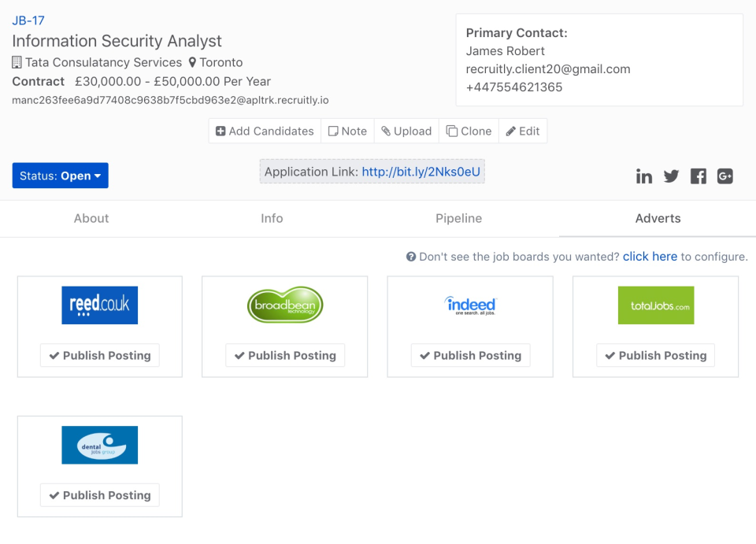Viewport: 756px width, 544px height.
Task: Share job on Facebook
Action: click(x=698, y=176)
